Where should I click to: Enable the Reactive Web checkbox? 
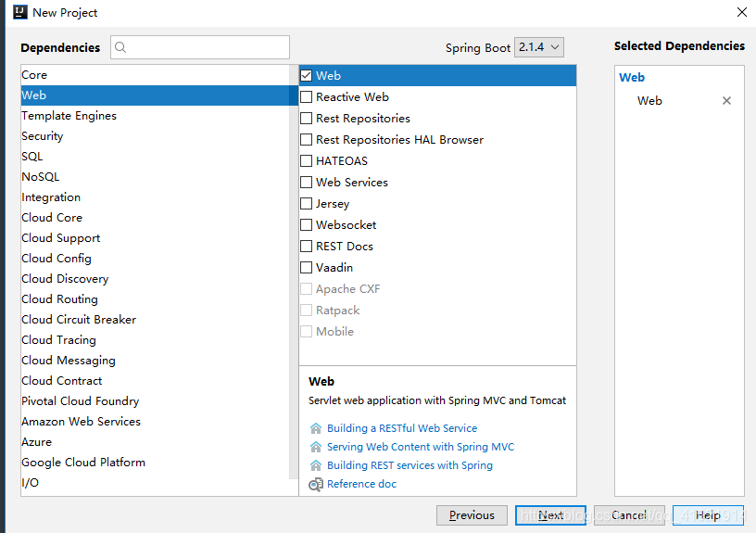click(306, 97)
